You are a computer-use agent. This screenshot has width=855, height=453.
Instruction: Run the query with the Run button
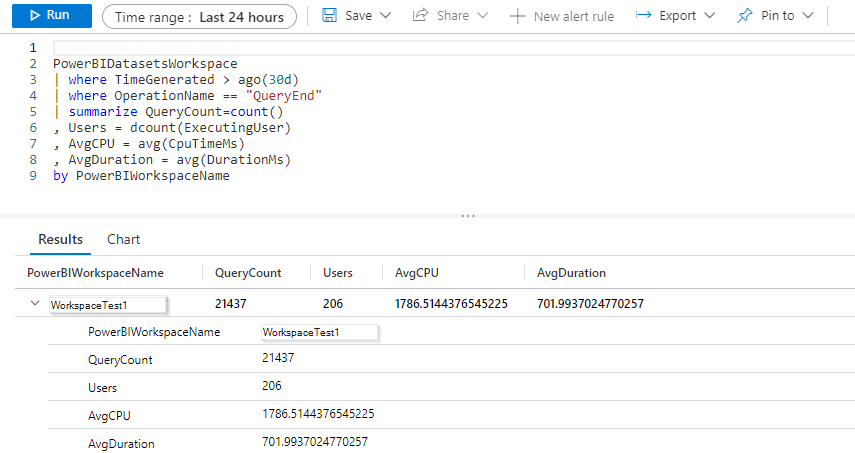pyautogui.click(x=52, y=15)
